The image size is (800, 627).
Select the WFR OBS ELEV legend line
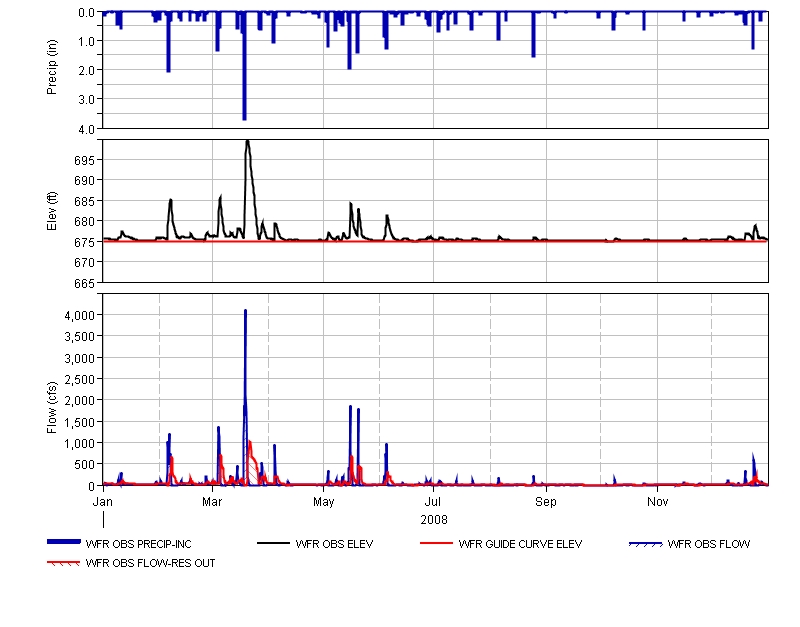[273, 544]
